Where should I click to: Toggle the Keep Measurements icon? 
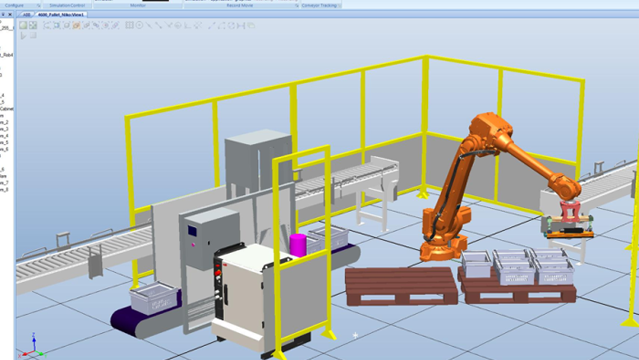click(251, 25)
